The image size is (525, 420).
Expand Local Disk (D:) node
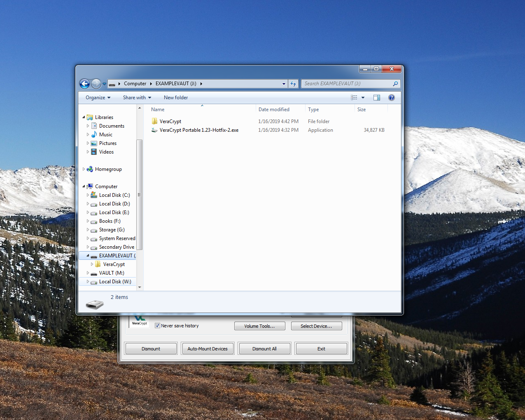pyautogui.click(x=88, y=204)
